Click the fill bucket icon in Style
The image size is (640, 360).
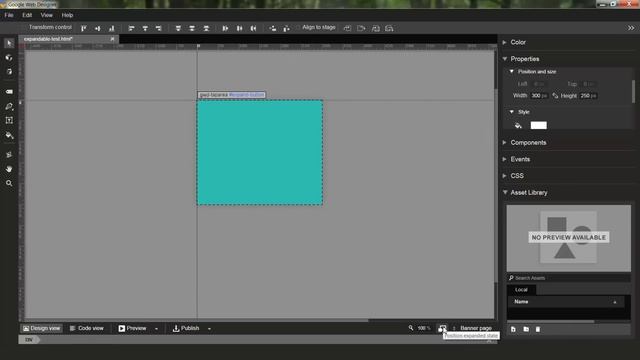[x=518, y=126]
